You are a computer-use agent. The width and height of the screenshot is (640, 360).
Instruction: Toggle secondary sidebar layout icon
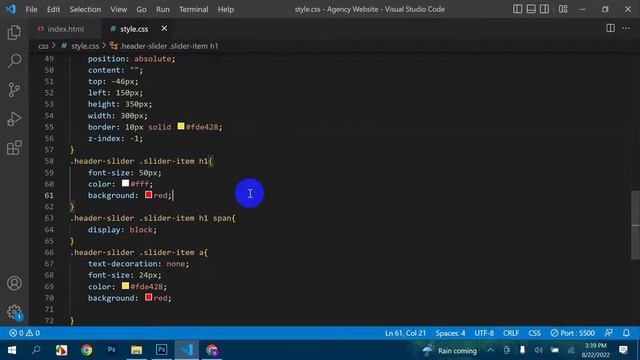(x=544, y=9)
